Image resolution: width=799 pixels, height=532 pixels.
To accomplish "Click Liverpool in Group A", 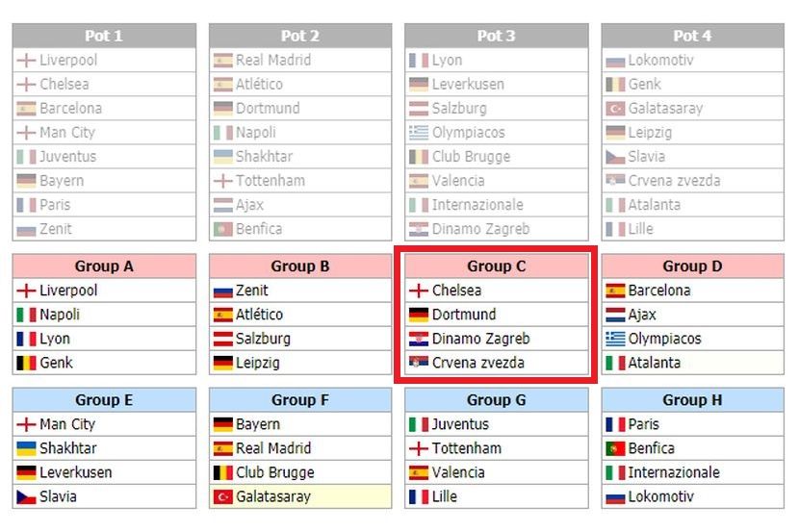I will [x=68, y=291].
